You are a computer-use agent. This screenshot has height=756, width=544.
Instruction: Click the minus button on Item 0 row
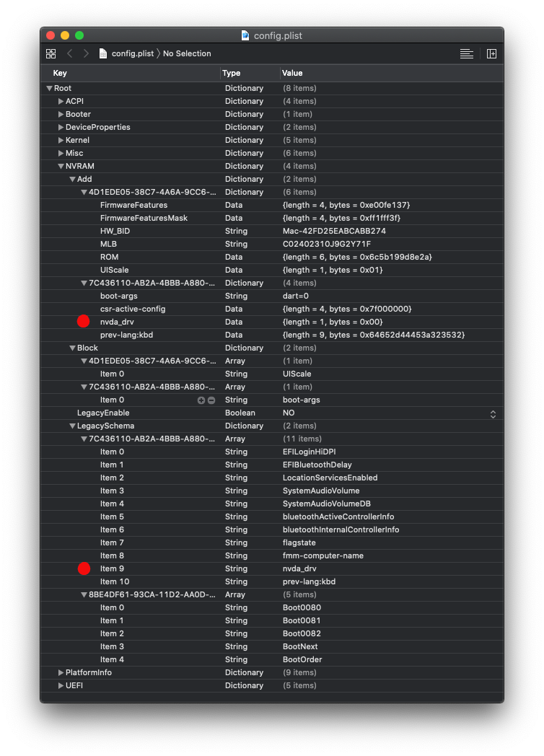pos(211,400)
